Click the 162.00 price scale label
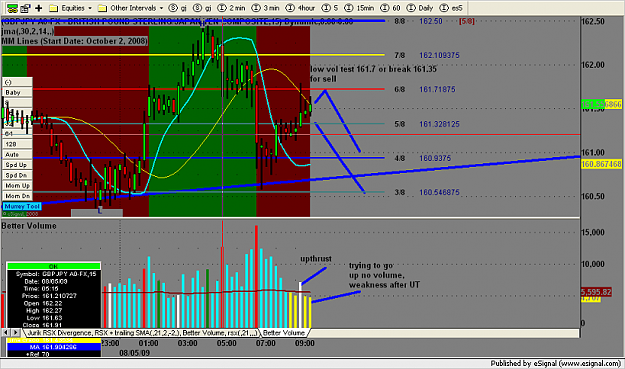This screenshot has width=625, height=369. click(x=593, y=65)
